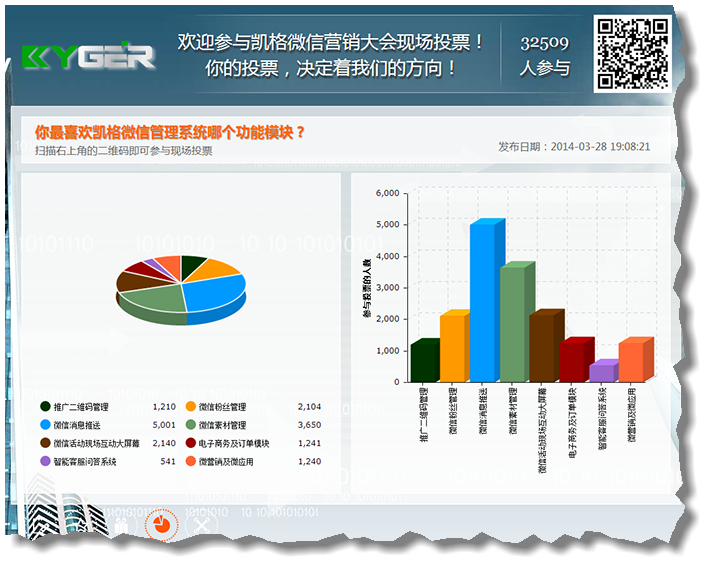
Task: Click legend label 微营销及微应用
Action: pyautogui.click(x=226, y=462)
